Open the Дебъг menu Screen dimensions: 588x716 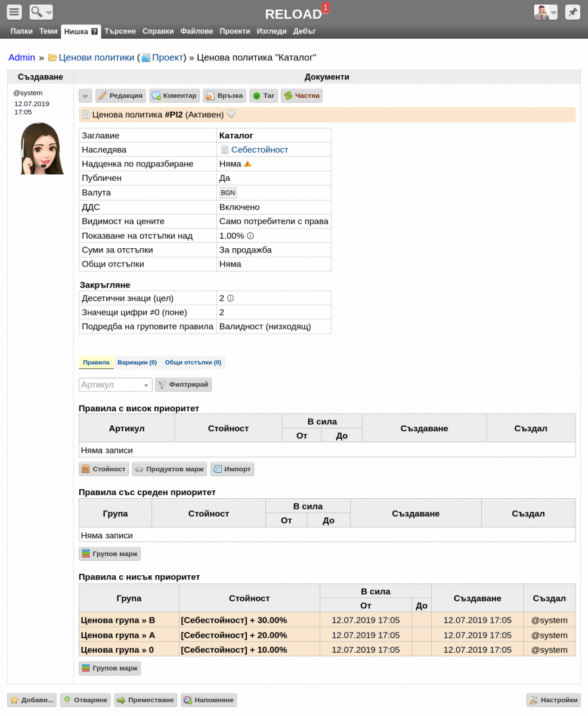(x=305, y=32)
